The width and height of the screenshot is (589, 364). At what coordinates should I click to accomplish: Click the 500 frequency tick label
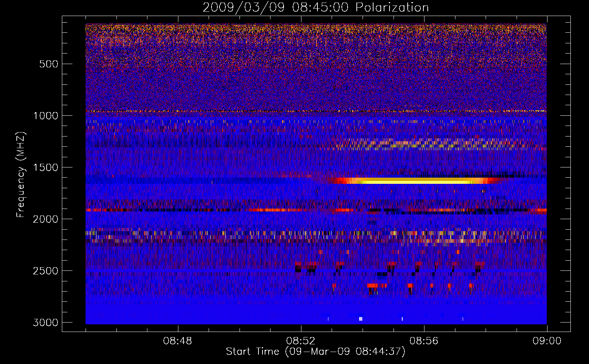(x=49, y=64)
